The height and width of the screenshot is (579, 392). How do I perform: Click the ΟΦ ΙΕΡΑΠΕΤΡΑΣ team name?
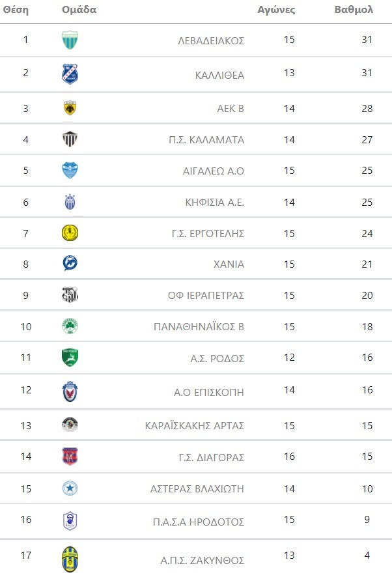[x=206, y=295]
